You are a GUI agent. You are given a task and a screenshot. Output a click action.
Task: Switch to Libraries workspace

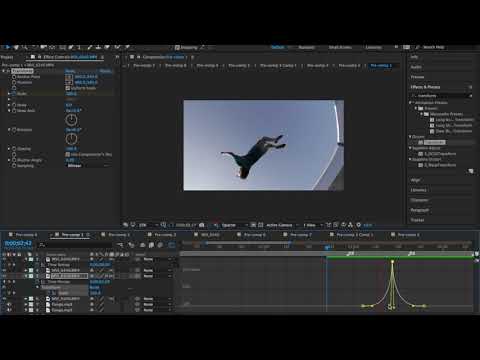pos(373,47)
